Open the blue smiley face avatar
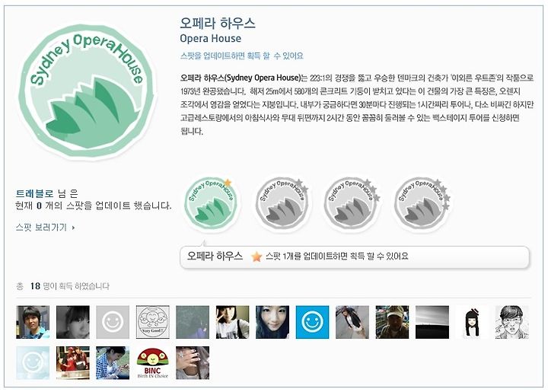The height and width of the screenshot is (392, 548). pos(312,322)
